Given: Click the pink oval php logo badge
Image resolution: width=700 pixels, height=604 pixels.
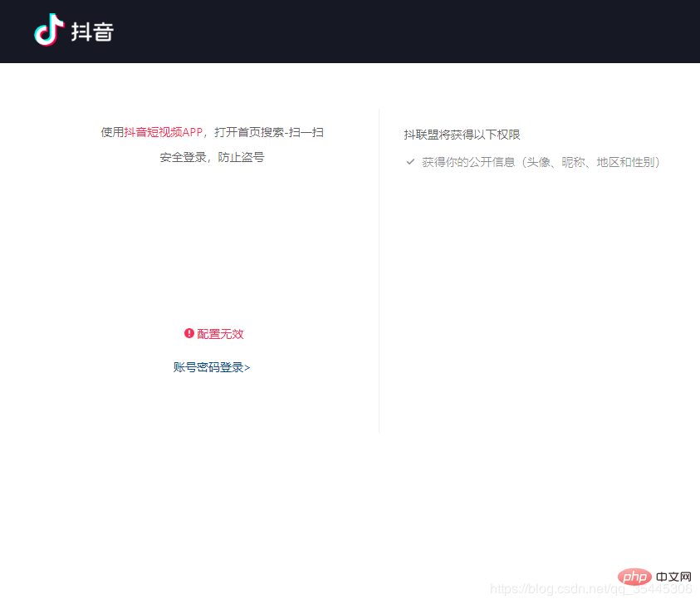Looking at the screenshot, I should coord(634,577).
